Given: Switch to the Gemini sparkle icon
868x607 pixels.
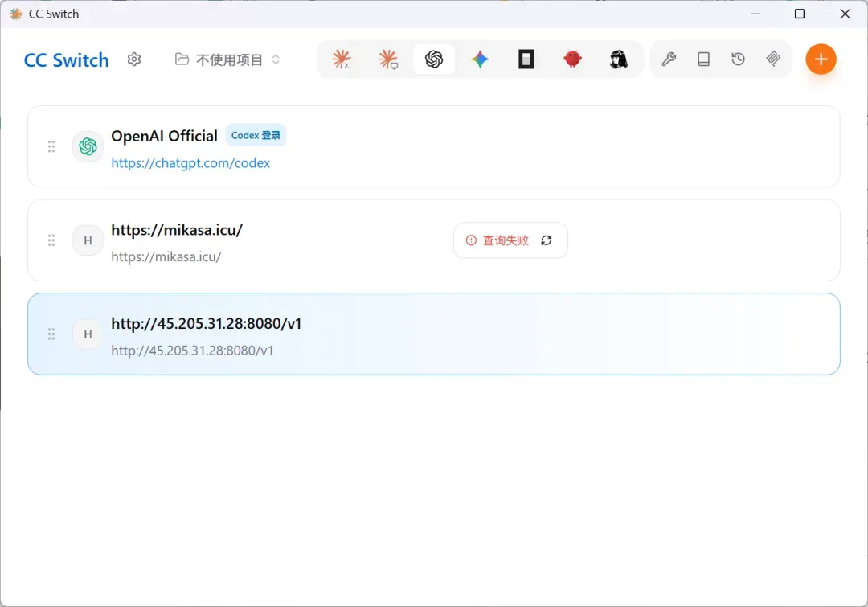Looking at the screenshot, I should pyautogui.click(x=480, y=59).
